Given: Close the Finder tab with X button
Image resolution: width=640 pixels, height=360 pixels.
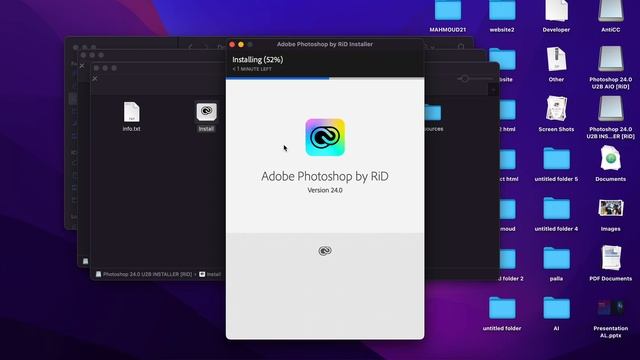Looking at the screenshot, I should [95, 78].
